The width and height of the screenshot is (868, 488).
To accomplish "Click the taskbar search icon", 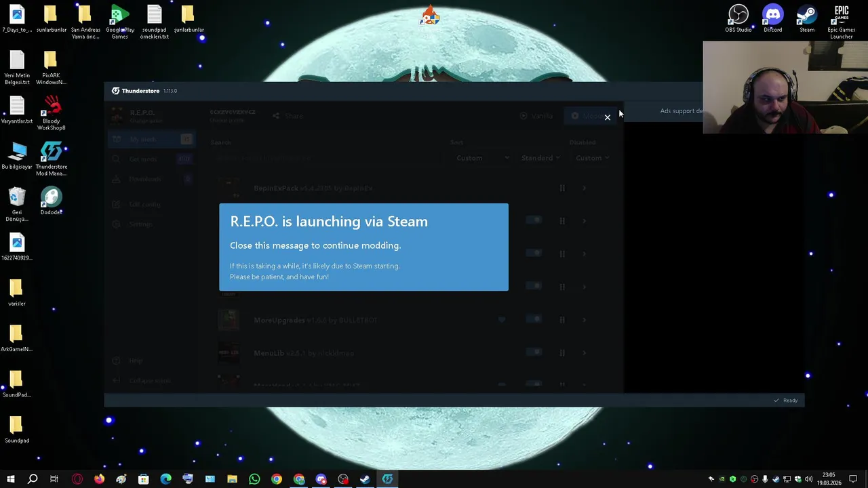I will pyautogui.click(x=32, y=479).
